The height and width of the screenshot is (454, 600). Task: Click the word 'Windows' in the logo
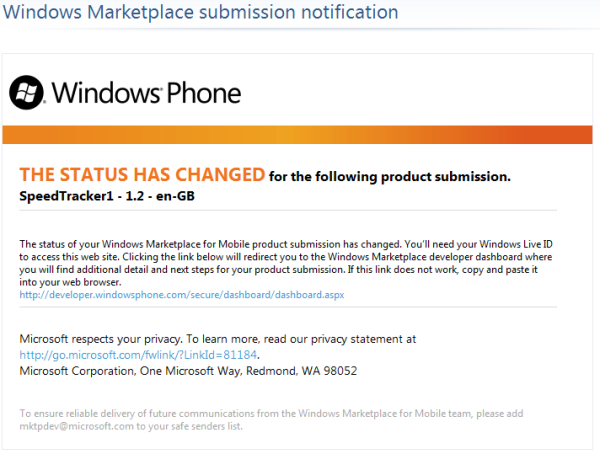coord(106,93)
